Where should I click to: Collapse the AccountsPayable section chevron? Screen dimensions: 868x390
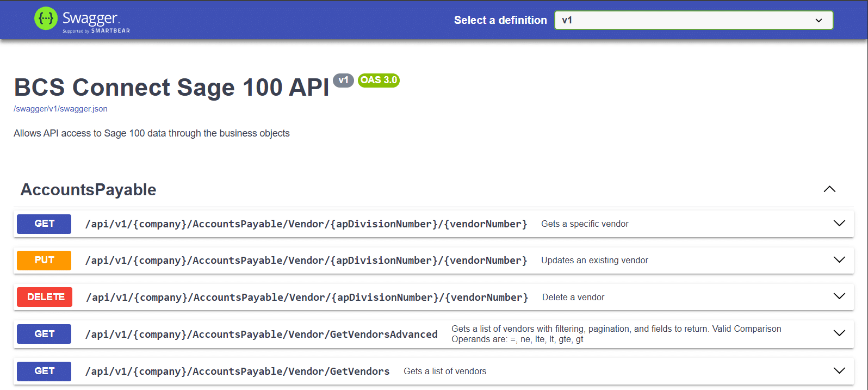pyautogui.click(x=829, y=189)
